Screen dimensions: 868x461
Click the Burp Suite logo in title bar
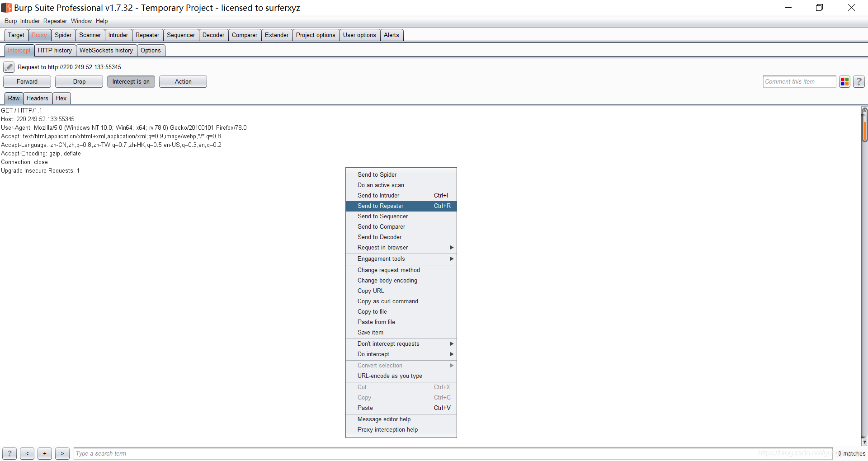coord(6,8)
